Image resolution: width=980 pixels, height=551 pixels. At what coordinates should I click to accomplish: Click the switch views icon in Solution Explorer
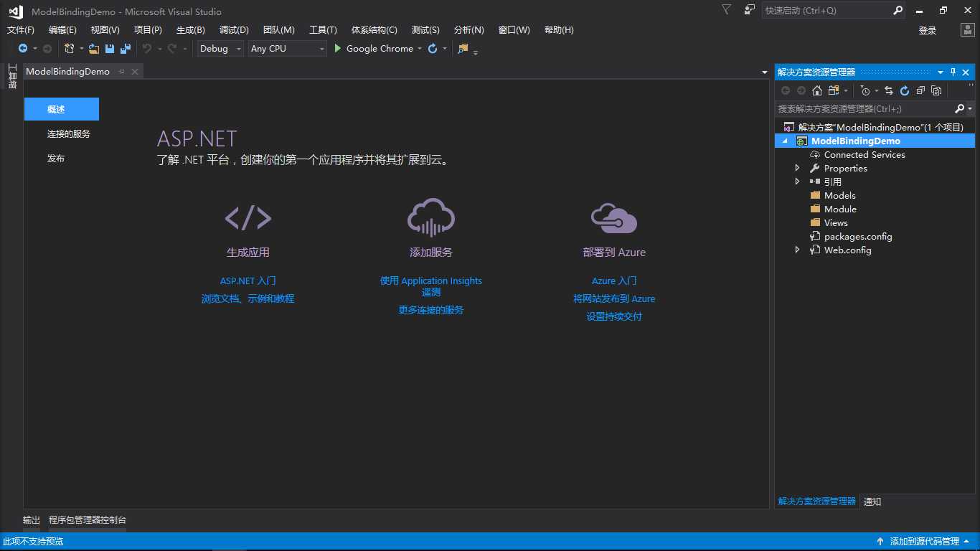(x=834, y=90)
